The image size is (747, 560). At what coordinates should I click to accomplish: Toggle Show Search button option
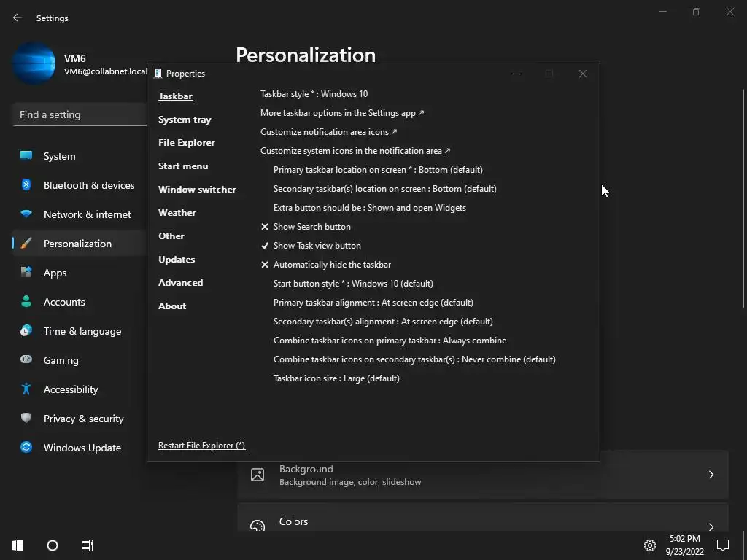[306, 227]
